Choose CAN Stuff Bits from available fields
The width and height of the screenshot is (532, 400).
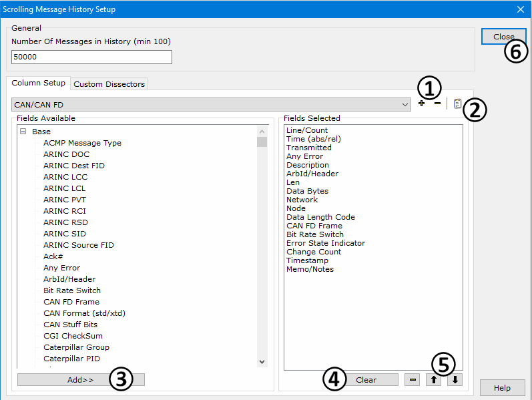pos(70,325)
